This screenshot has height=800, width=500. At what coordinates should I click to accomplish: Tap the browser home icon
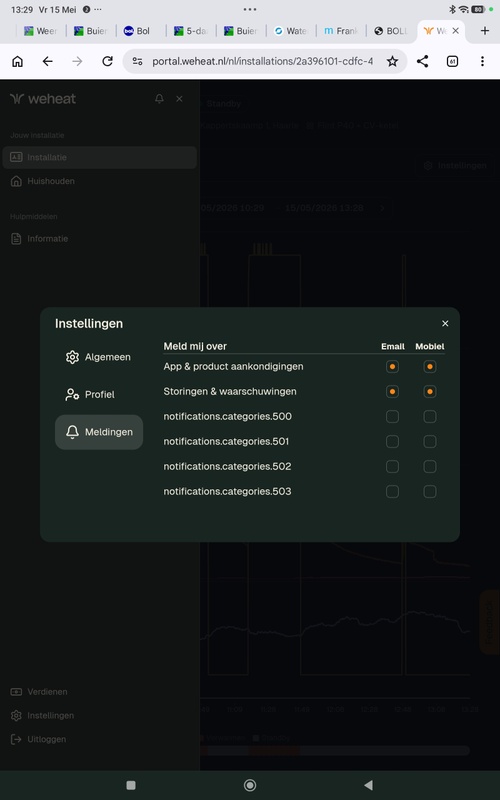click(17, 61)
